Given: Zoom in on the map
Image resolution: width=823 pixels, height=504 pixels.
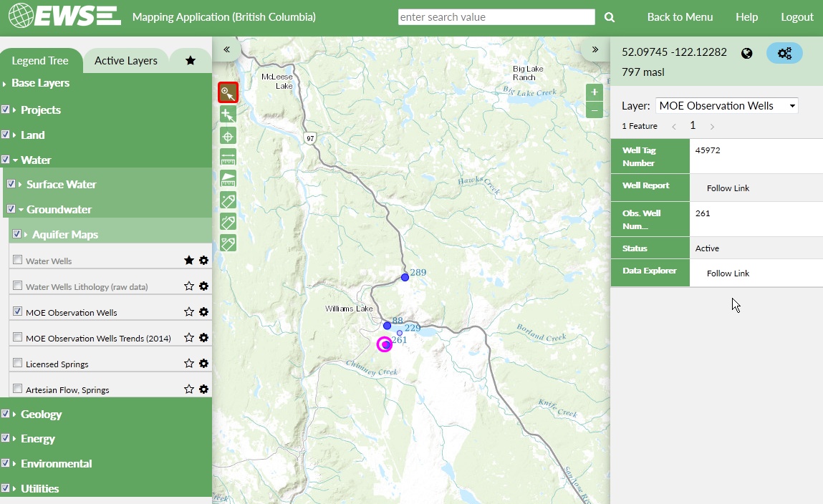Looking at the screenshot, I should pyautogui.click(x=595, y=92).
